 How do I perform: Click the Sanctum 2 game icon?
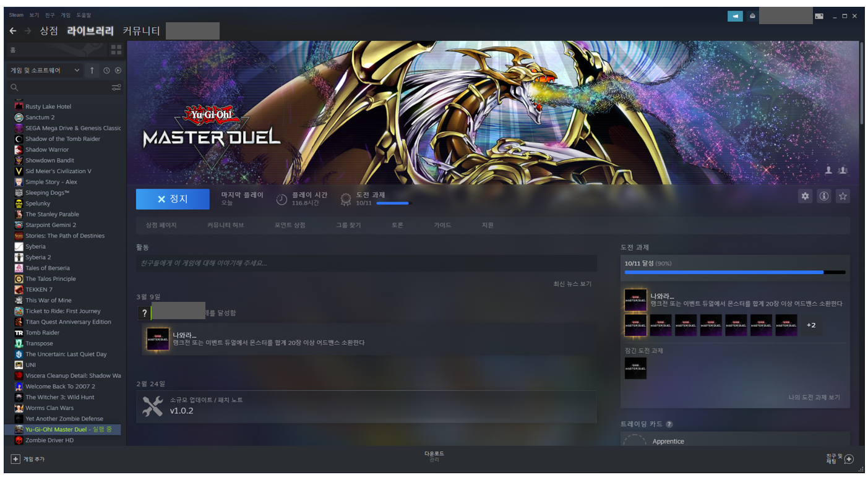19,118
